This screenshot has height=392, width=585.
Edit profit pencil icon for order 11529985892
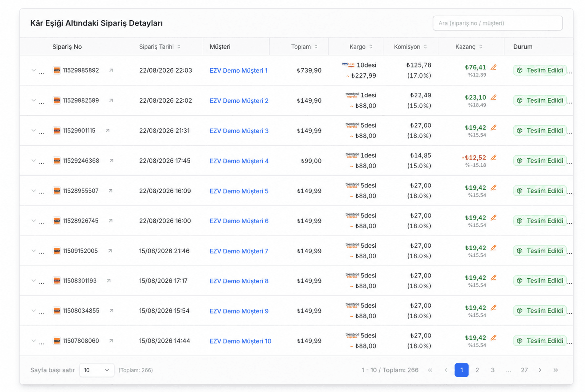click(493, 67)
